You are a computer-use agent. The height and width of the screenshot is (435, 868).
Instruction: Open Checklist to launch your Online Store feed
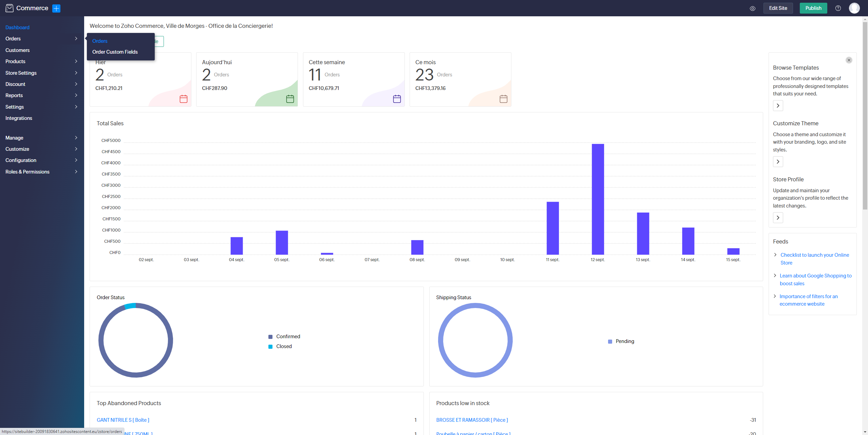tap(814, 259)
